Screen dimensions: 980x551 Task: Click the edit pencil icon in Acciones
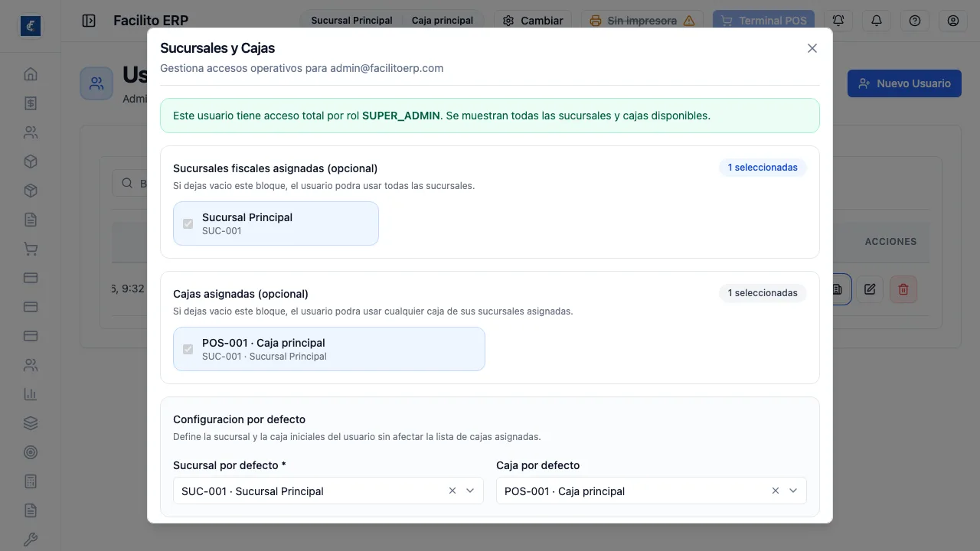click(x=870, y=289)
